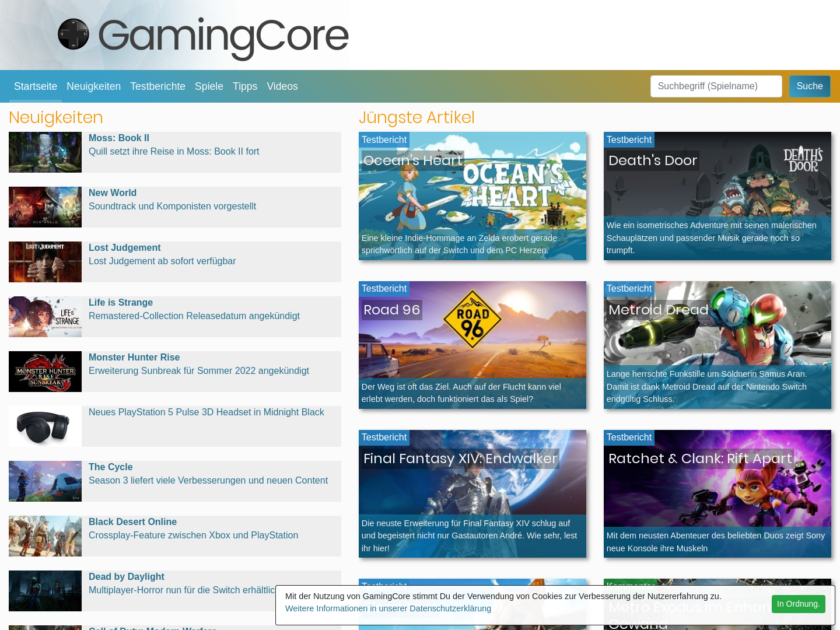This screenshot has height=630, width=840.
Task: Open the Startseite menu item
Action: pos(36,86)
